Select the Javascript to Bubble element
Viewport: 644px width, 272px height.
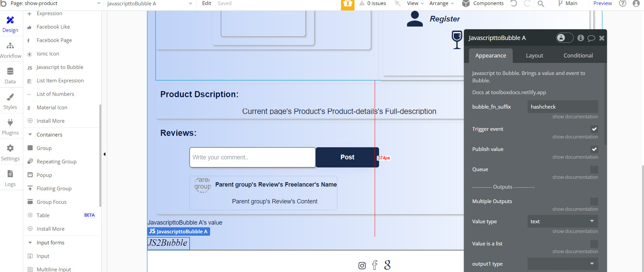point(60,67)
